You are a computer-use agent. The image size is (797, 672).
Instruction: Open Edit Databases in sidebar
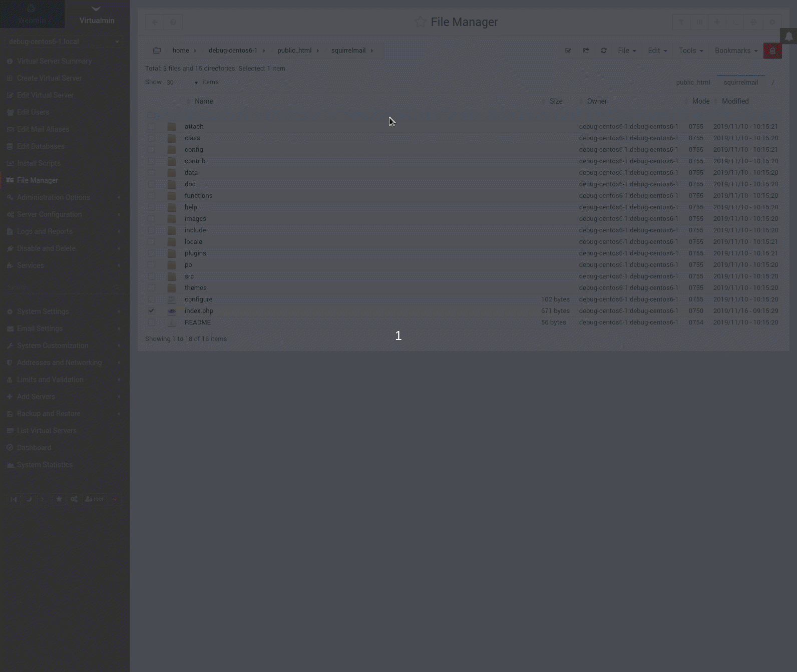click(x=41, y=146)
